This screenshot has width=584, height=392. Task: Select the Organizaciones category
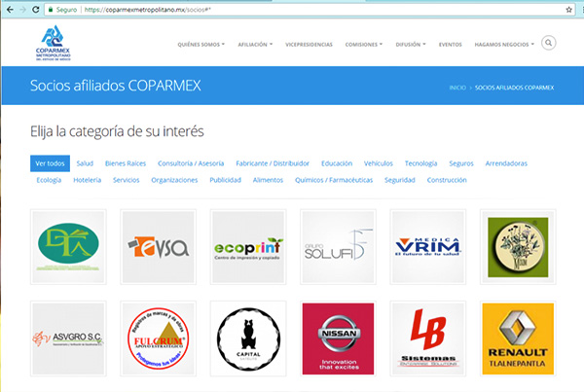[x=174, y=180]
